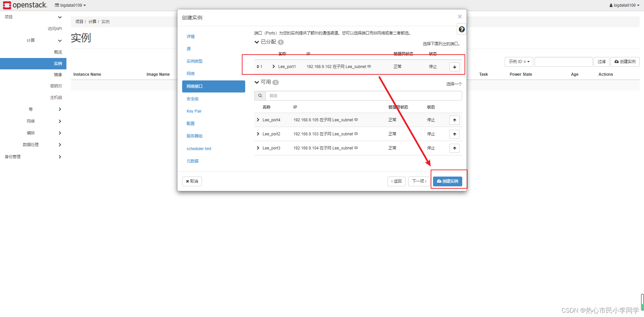The width and height of the screenshot is (644, 317).
Task: Go to the Source step
Action: pyautogui.click(x=189, y=49)
